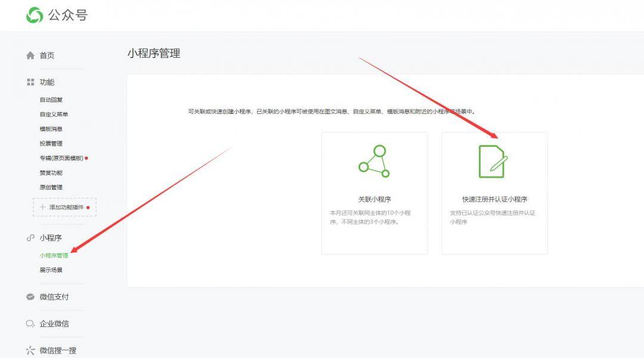Click the home icon beside 首页
This screenshot has width=644, height=358.
[30, 55]
